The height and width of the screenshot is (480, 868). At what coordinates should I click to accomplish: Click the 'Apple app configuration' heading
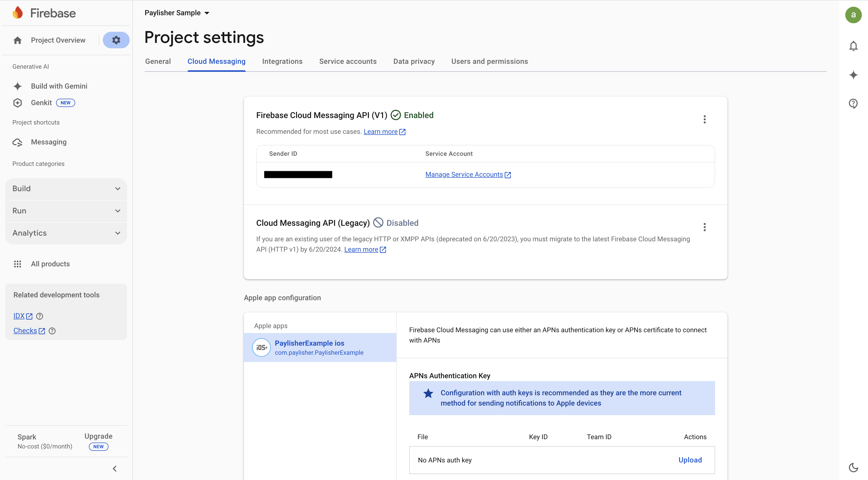coord(282,298)
